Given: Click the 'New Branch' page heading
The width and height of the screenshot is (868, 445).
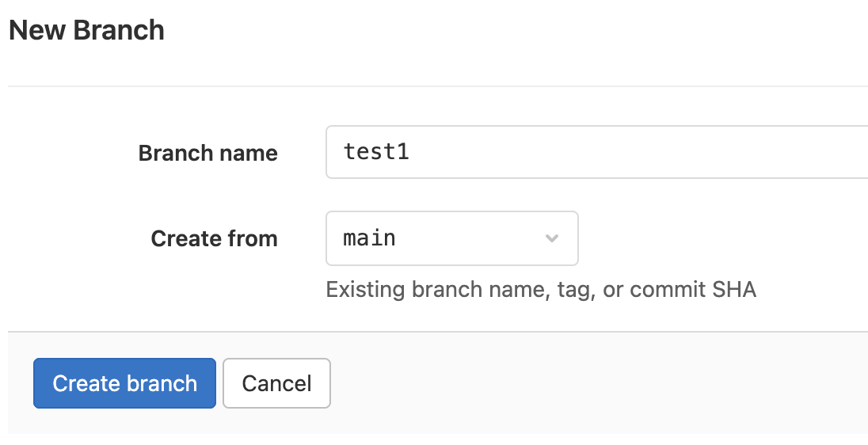Looking at the screenshot, I should click(86, 31).
